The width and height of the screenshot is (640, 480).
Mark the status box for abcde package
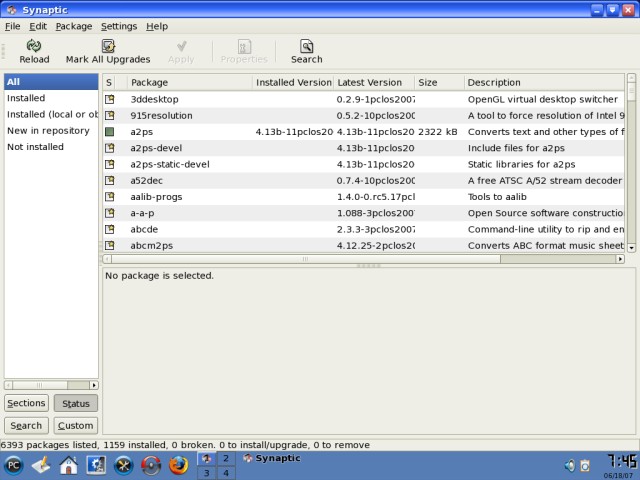tap(110, 229)
